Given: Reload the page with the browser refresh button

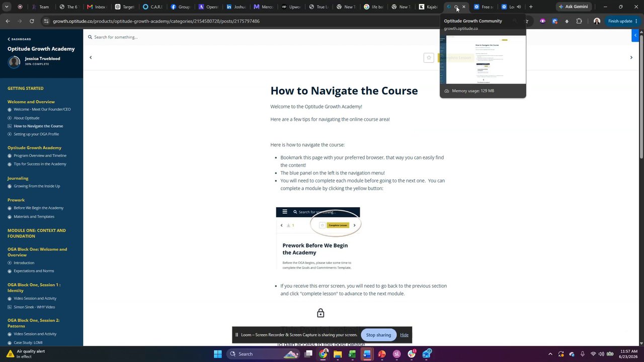Looking at the screenshot, I should click(x=32, y=21).
